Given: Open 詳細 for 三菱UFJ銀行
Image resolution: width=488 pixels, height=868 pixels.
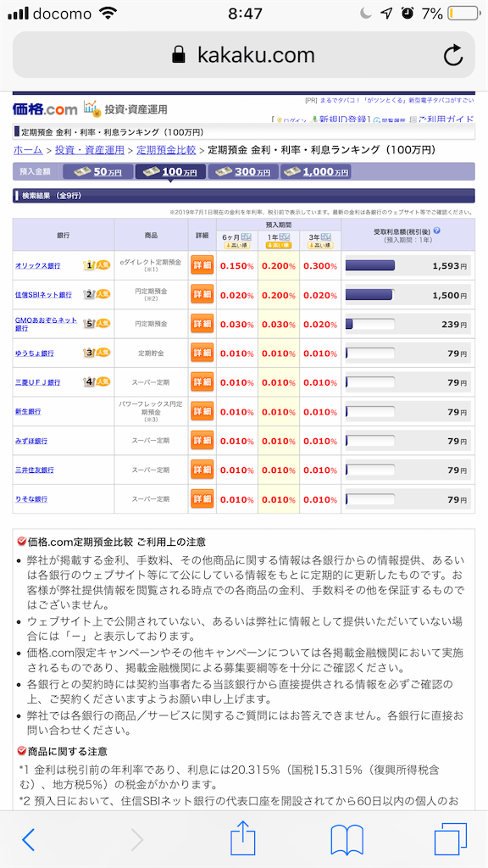Looking at the screenshot, I should click(x=202, y=382).
